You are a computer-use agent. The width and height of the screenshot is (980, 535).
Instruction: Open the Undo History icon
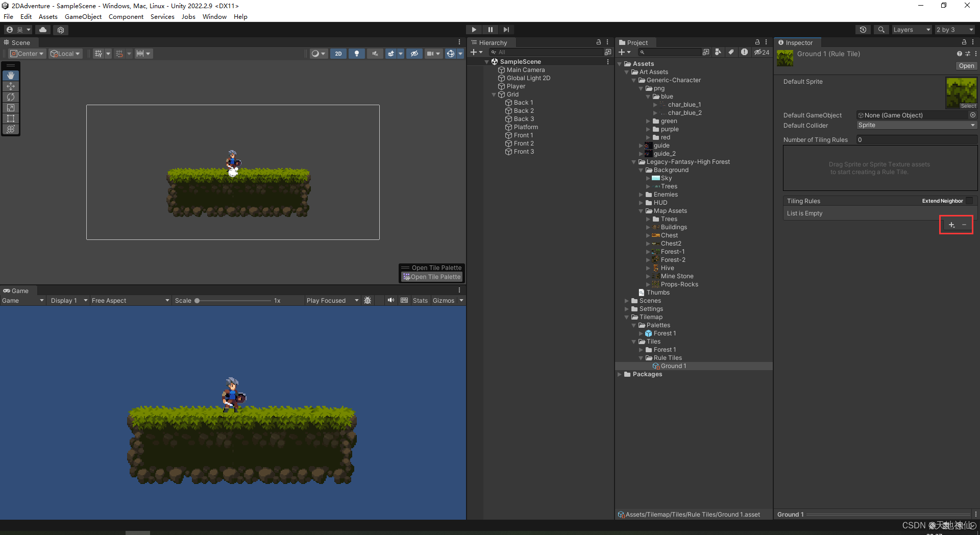pos(863,30)
